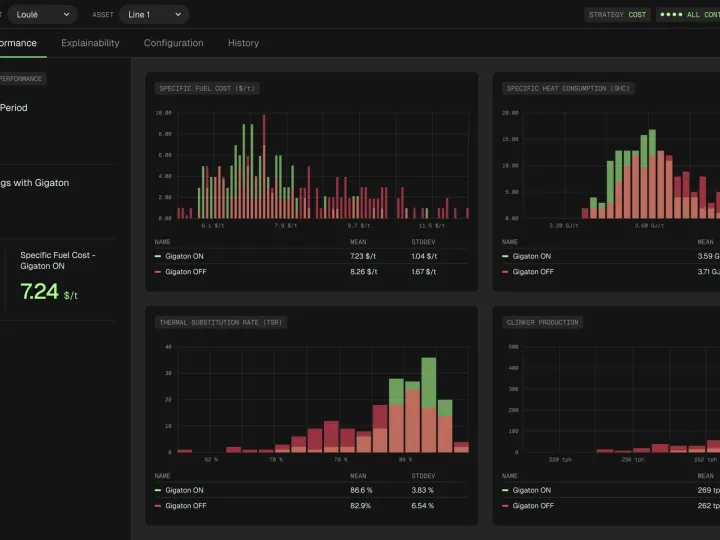Click the 1.04 $/t stddev value
720x540 pixels.
point(424,256)
